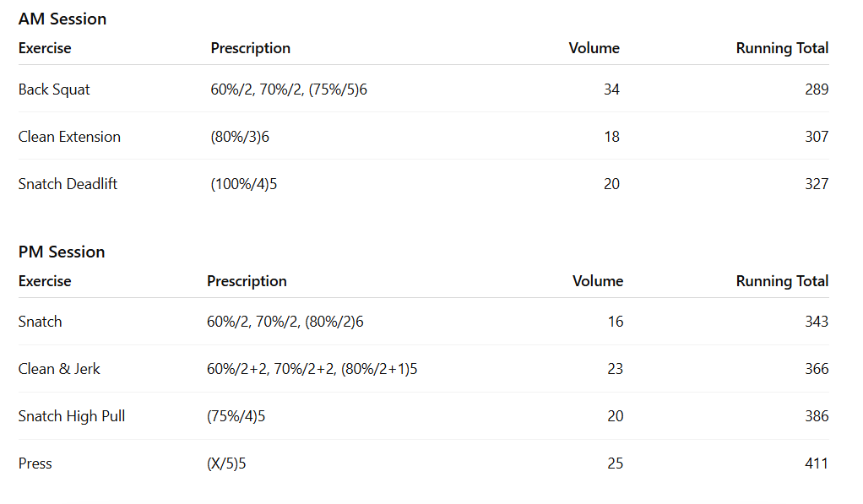
Task: Click the PM Session Running Total header
Action: coord(782,281)
